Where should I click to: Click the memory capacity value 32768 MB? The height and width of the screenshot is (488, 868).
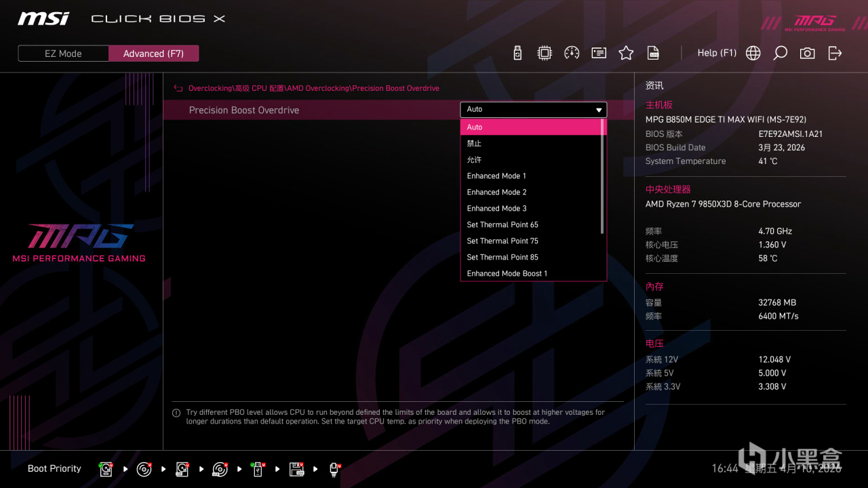tap(777, 303)
